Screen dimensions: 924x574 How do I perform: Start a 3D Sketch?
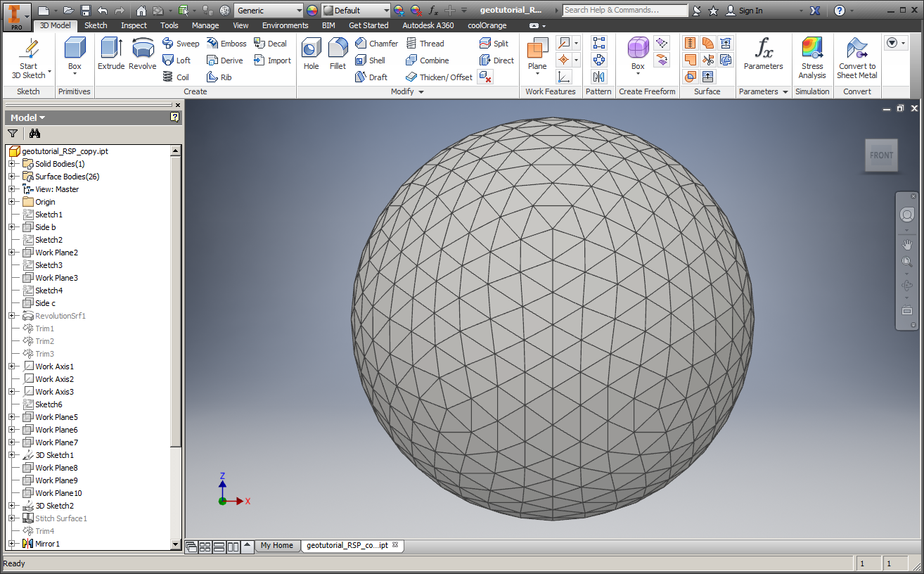29,59
